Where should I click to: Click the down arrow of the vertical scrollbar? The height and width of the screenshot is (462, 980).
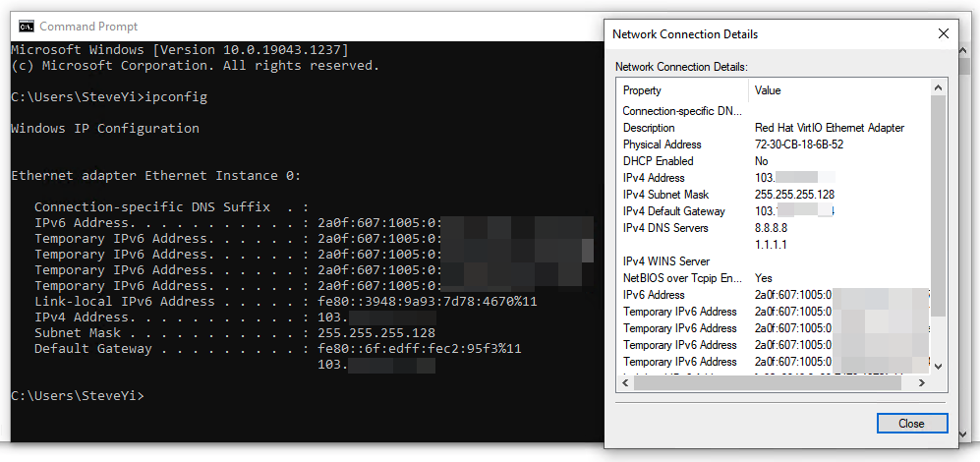938,367
